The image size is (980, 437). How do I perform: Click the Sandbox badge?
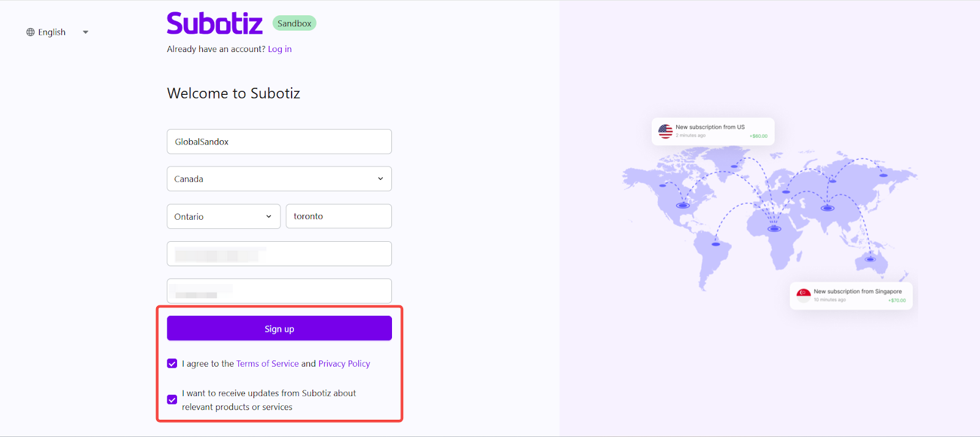coord(294,24)
